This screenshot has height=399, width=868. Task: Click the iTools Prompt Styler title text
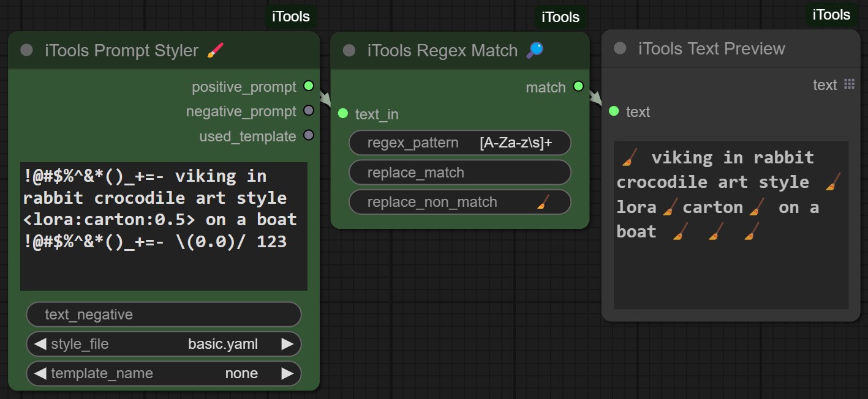pos(121,50)
